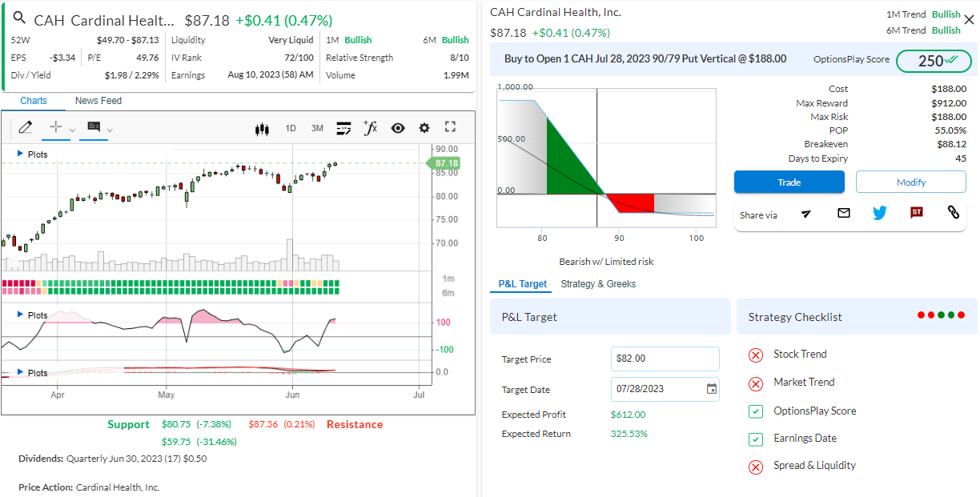Click the Bearish w/ Limited risk caption

(x=606, y=262)
